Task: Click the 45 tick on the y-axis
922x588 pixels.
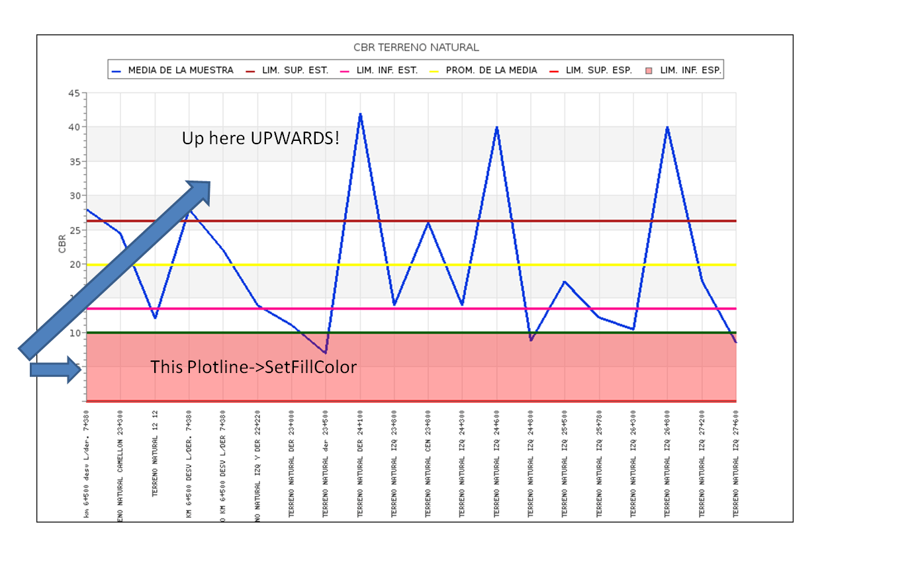Action: coord(74,93)
